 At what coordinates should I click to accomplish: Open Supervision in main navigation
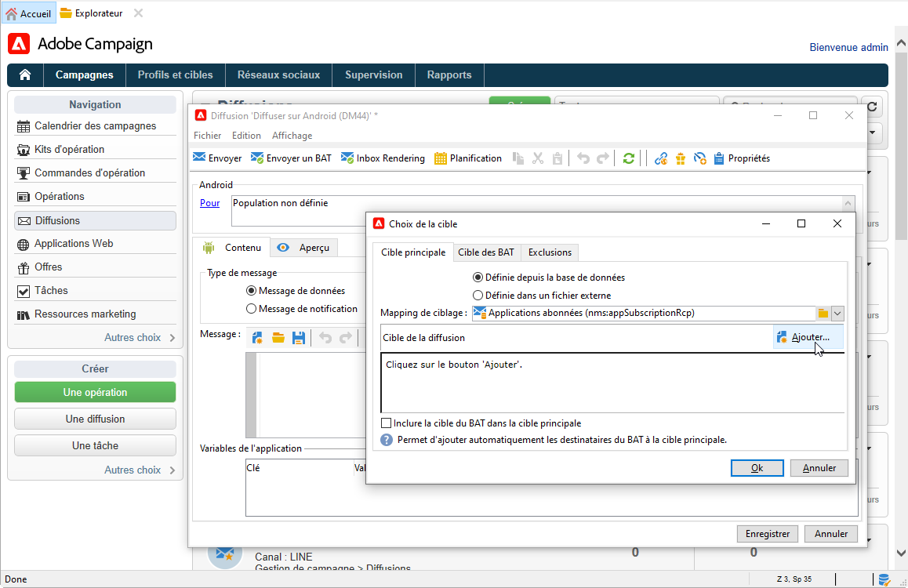[373, 74]
